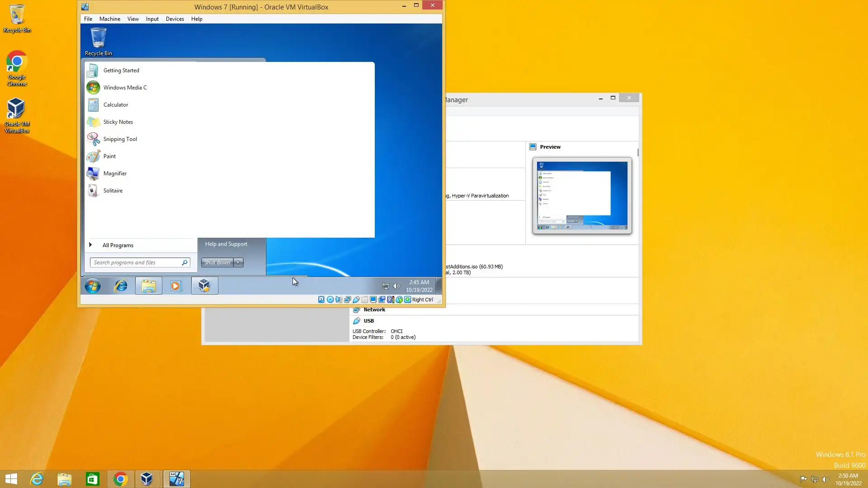The height and width of the screenshot is (488, 868).
Task: Open Windows Media Player taskbar icon in VM
Action: [x=176, y=286]
